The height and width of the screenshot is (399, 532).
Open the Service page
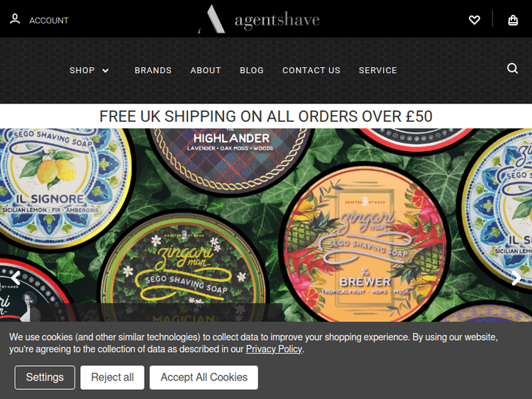[378, 70]
